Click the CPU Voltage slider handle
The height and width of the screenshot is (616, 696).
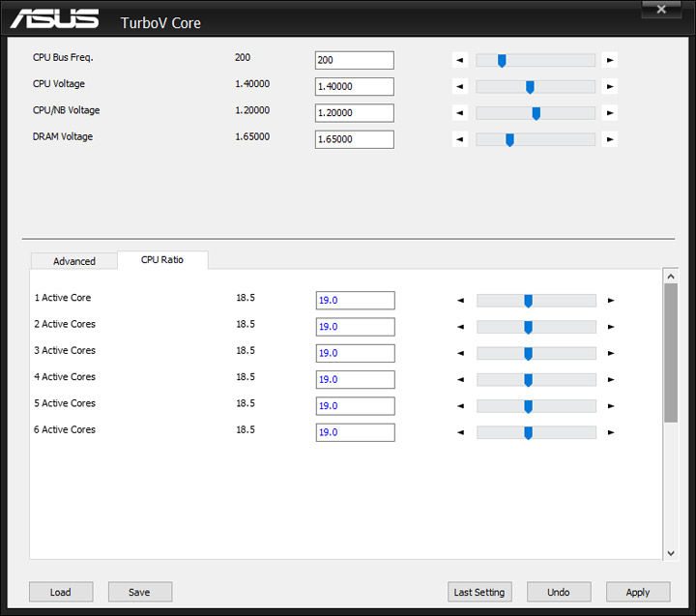click(x=530, y=87)
